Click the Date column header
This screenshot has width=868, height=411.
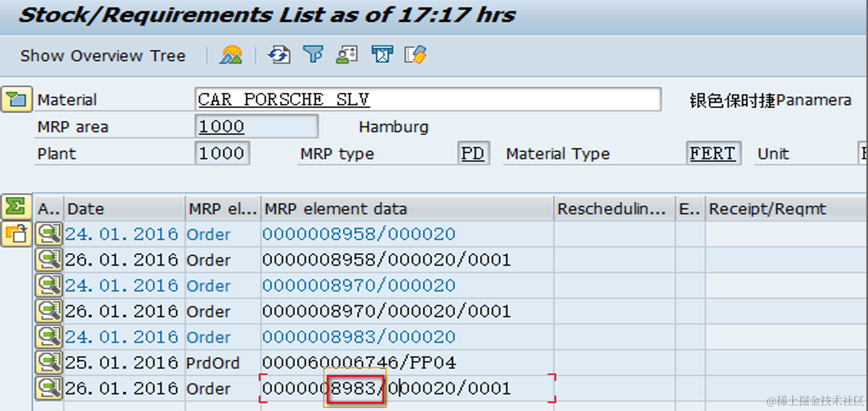point(125,209)
